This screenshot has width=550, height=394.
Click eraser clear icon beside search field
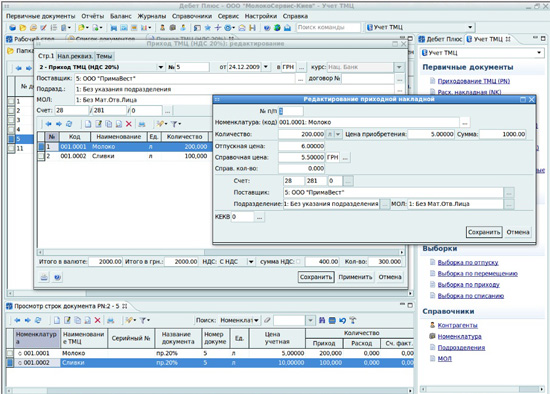[x=267, y=320]
